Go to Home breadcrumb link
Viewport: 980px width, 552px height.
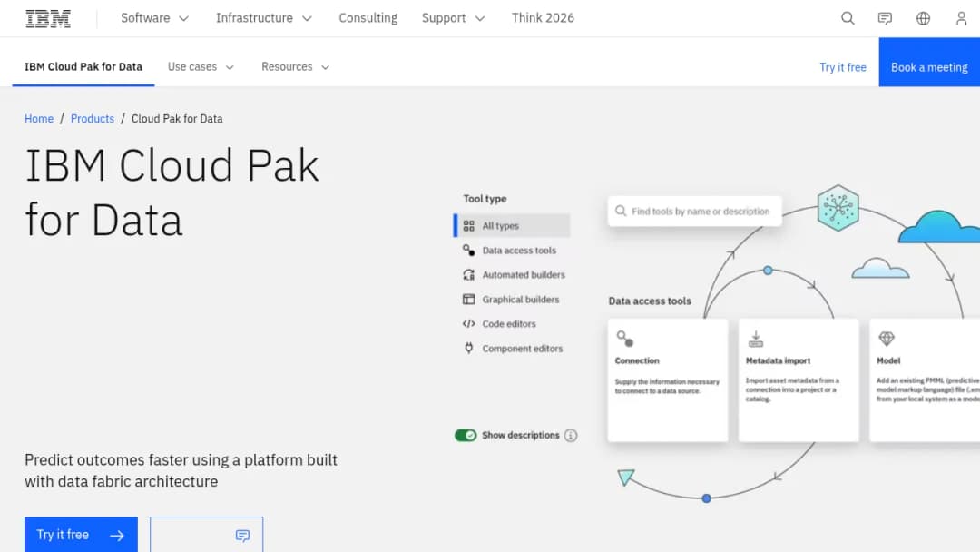pos(39,119)
